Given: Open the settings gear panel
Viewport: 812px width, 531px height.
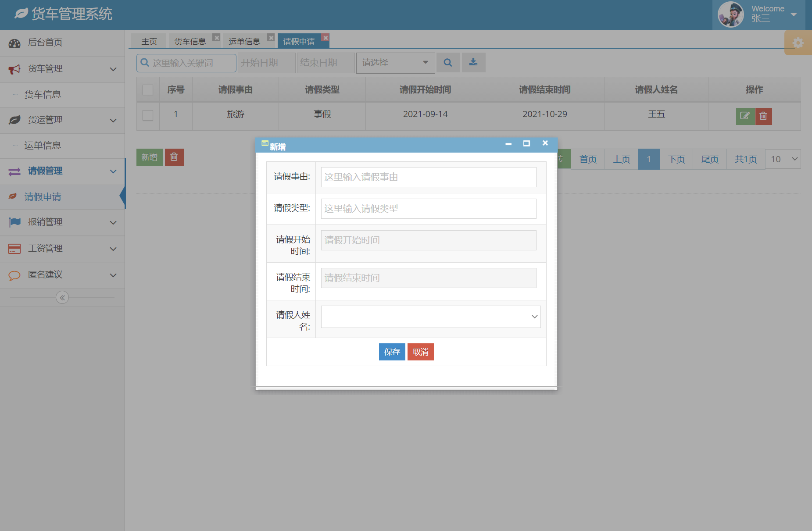Looking at the screenshot, I should tap(798, 43).
